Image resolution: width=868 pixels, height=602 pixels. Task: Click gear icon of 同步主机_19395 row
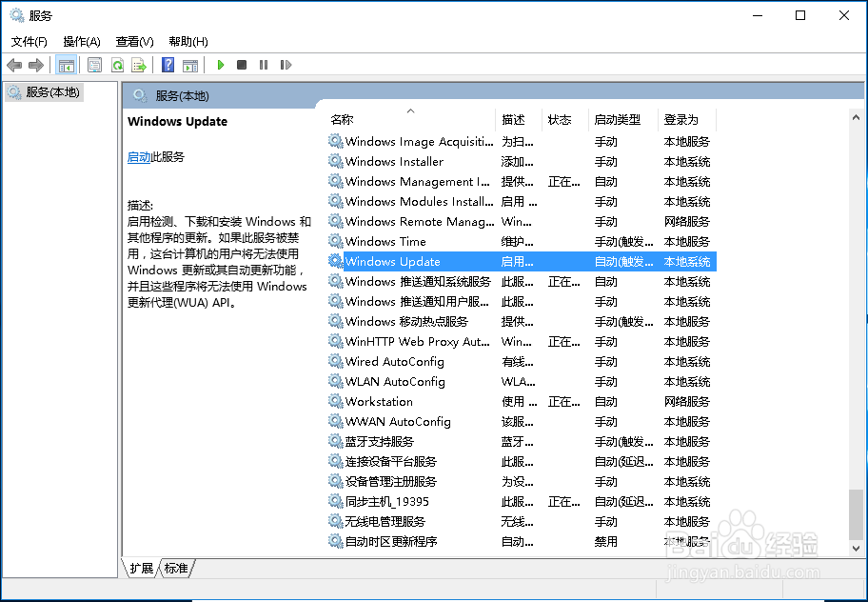(x=335, y=501)
